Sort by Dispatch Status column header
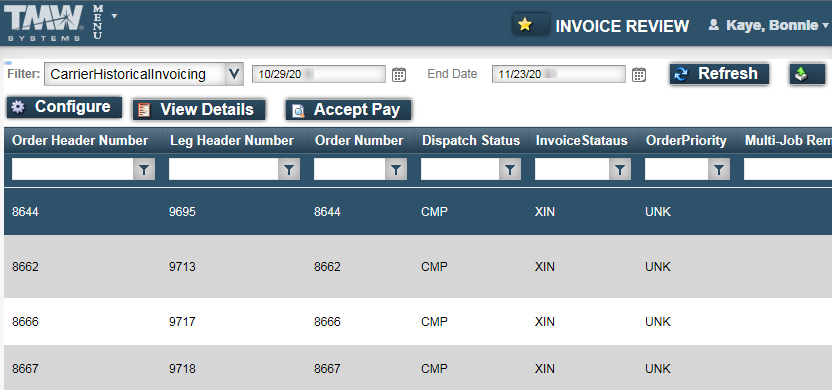 pos(471,141)
